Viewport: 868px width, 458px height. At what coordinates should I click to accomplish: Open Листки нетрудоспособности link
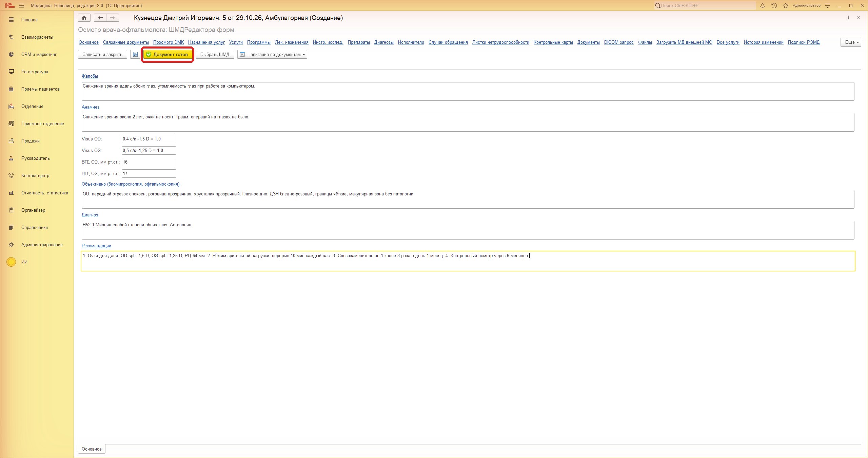click(500, 42)
